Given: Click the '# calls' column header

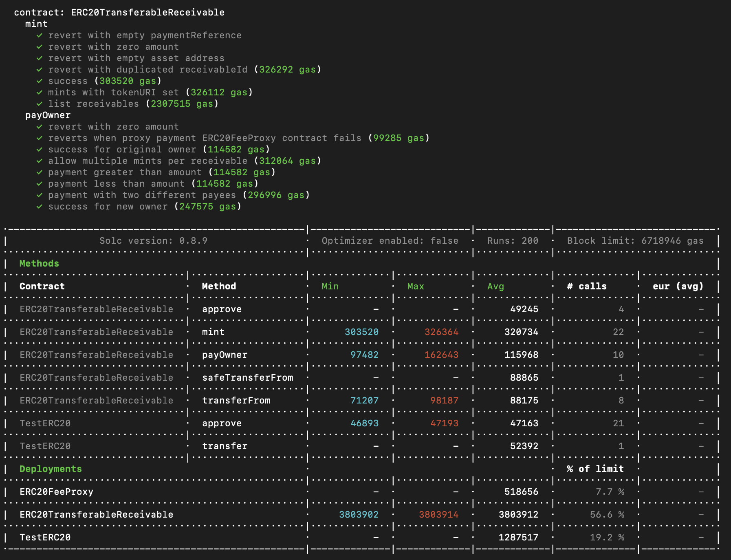Looking at the screenshot, I should tap(587, 287).
